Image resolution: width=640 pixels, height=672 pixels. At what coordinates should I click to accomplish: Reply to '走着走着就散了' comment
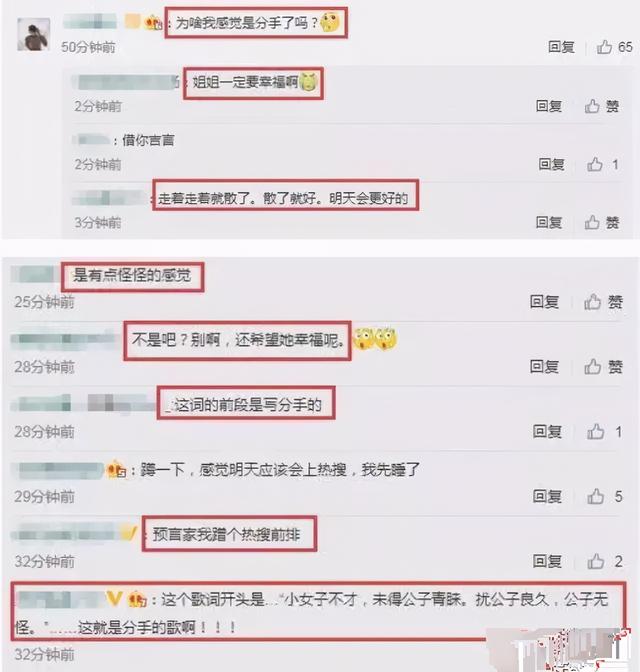click(x=549, y=222)
